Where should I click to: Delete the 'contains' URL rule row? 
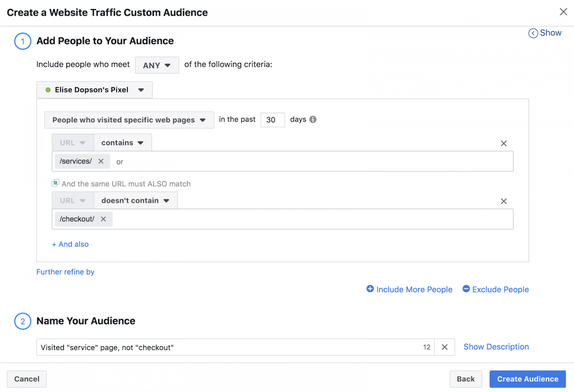pos(503,143)
